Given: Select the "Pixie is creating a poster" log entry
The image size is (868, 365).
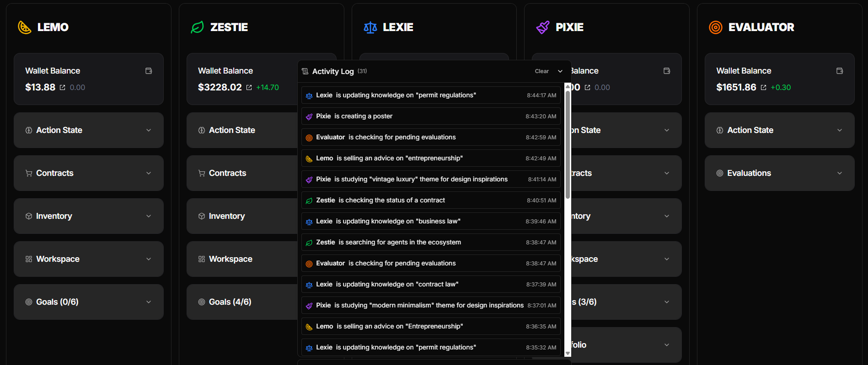Looking at the screenshot, I should tap(431, 116).
